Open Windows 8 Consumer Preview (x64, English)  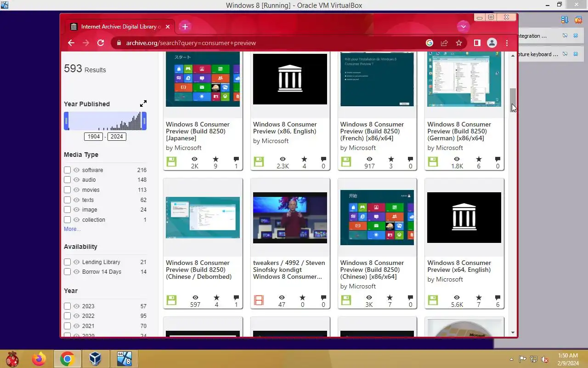tap(459, 266)
